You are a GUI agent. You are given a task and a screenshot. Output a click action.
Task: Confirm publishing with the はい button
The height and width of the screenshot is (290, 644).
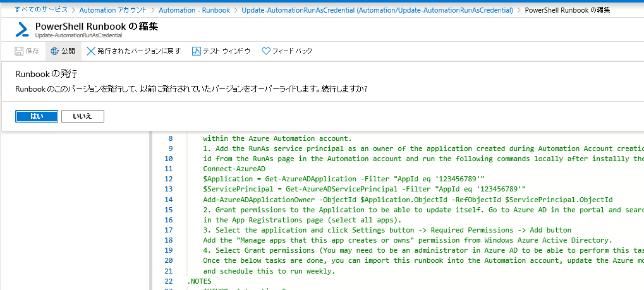click(37, 116)
